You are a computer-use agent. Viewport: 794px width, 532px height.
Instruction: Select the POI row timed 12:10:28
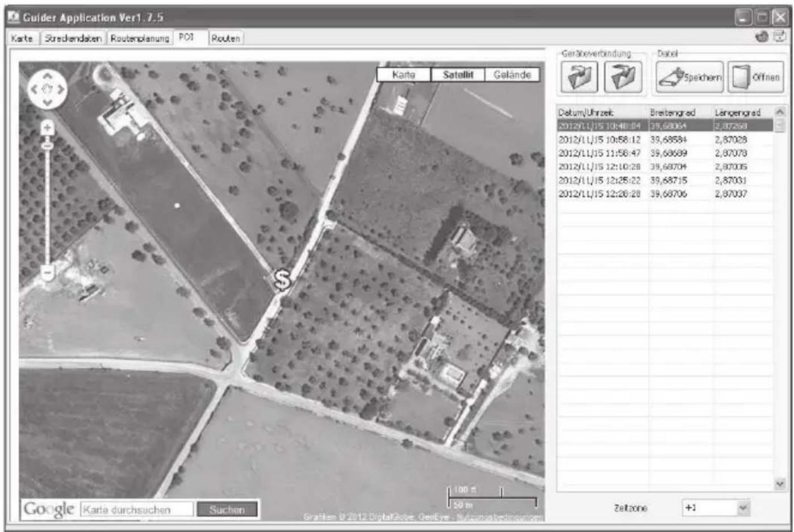665,166
